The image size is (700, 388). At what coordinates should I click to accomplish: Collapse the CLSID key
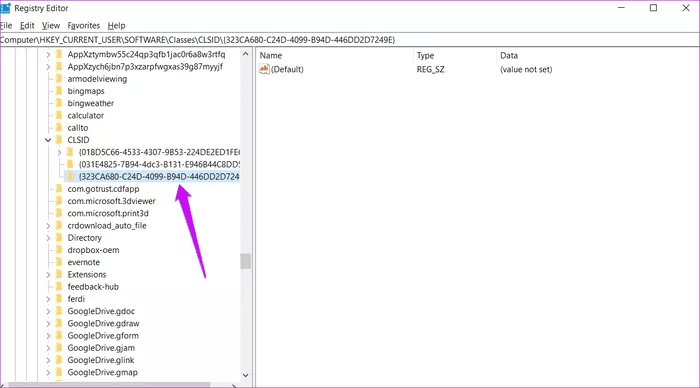(48, 140)
